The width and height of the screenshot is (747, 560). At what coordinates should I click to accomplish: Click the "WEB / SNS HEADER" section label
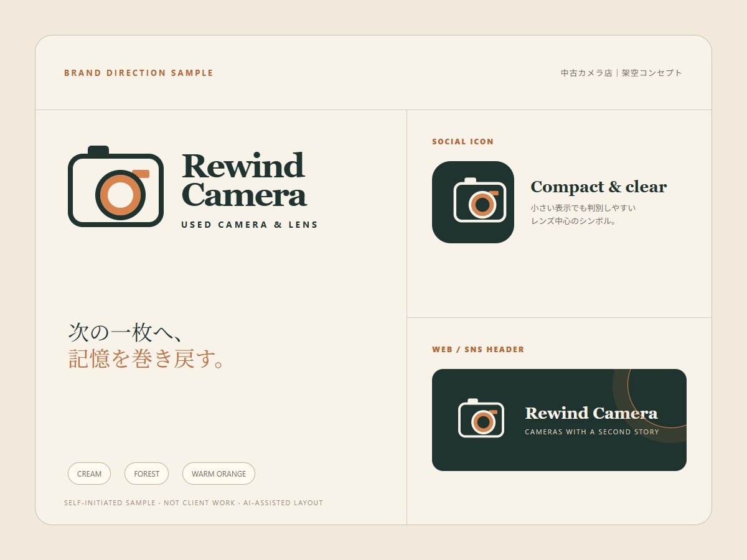[478, 350]
